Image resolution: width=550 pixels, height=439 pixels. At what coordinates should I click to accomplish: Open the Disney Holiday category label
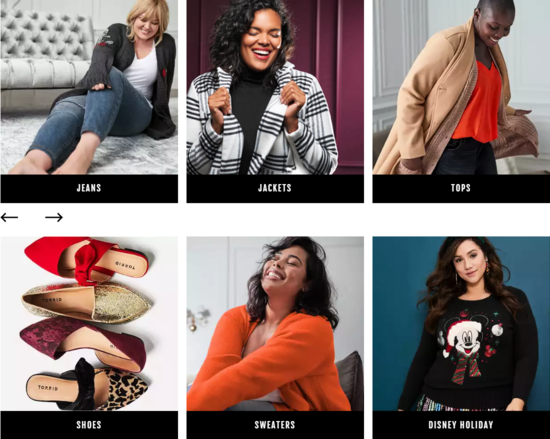461,425
